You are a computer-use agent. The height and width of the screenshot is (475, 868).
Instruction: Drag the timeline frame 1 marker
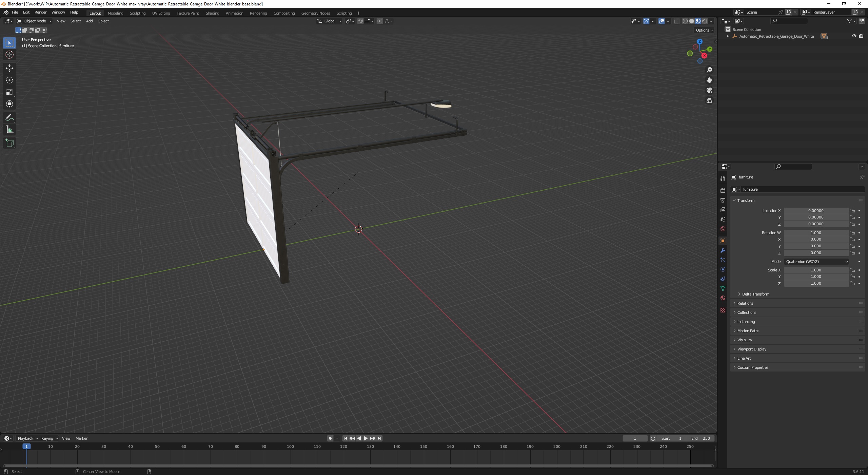point(26,446)
